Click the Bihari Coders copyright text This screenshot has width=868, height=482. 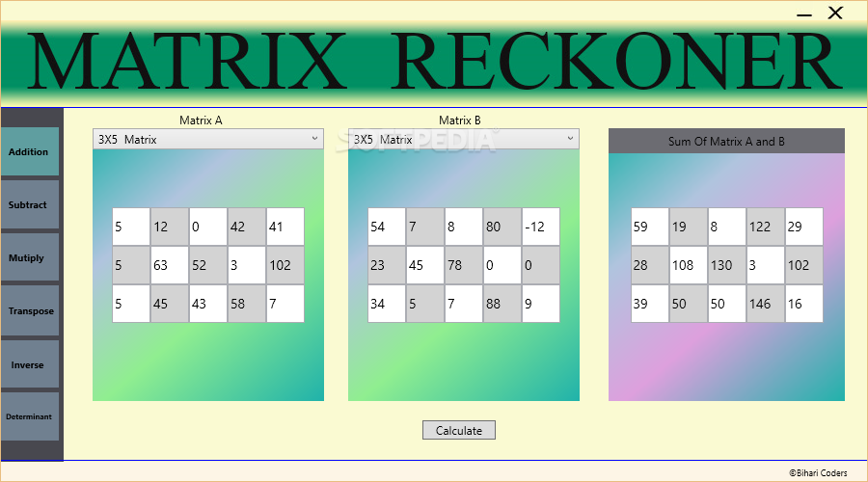(818, 472)
